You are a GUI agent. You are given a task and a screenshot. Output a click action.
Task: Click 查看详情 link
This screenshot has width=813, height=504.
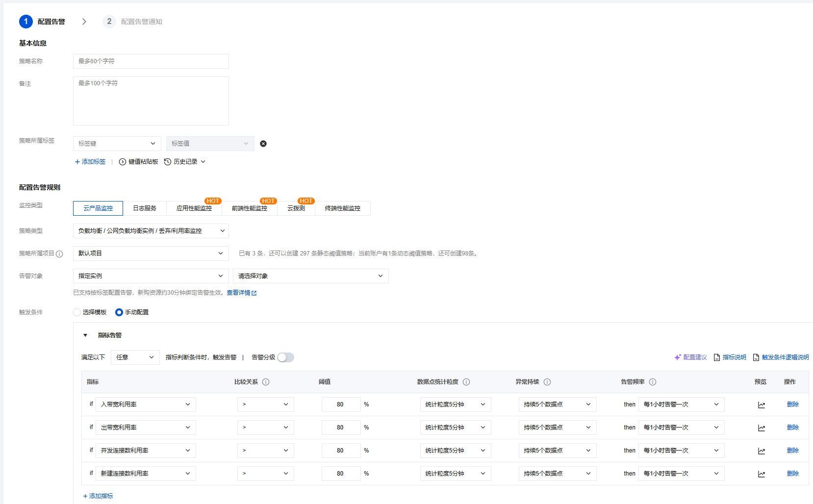pos(241,293)
